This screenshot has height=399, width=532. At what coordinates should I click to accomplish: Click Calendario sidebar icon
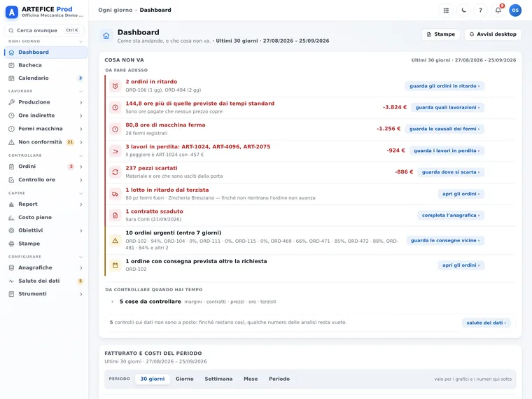pos(11,78)
